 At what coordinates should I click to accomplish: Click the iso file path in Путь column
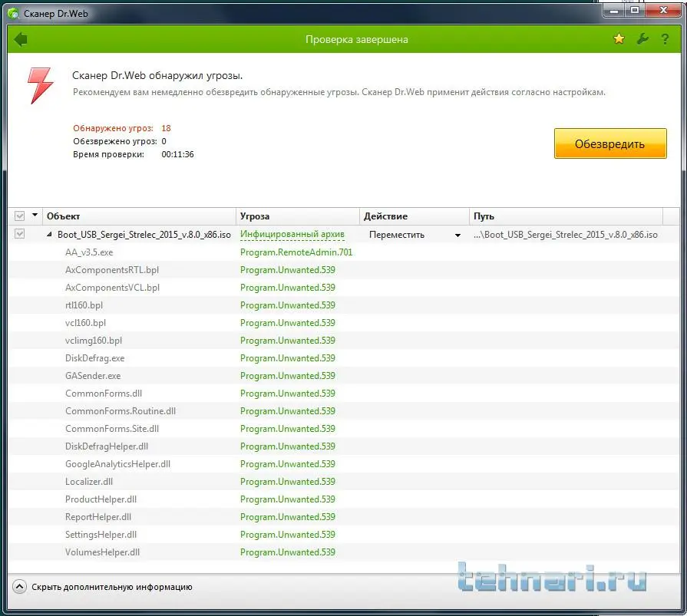point(565,234)
